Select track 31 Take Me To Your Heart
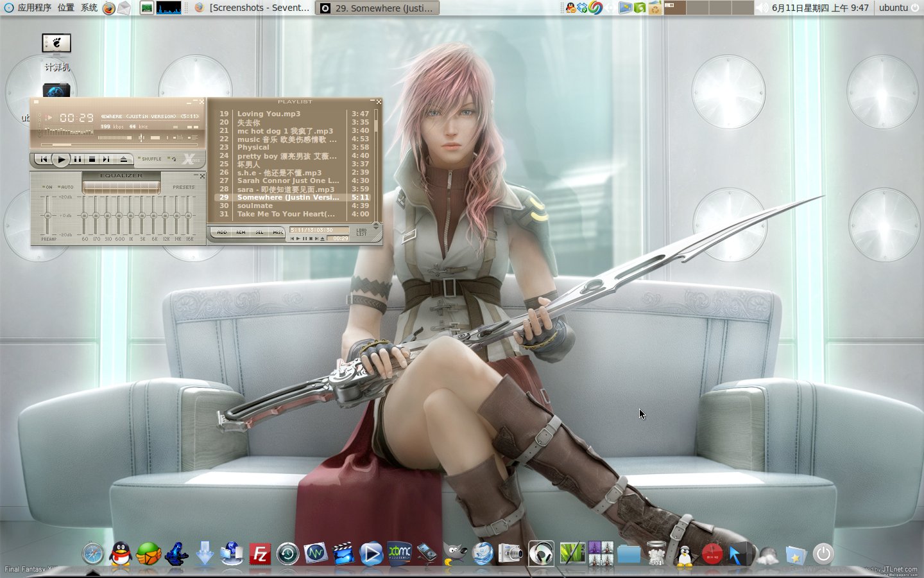This screenshot has width=924, height=578. point(293,214)
